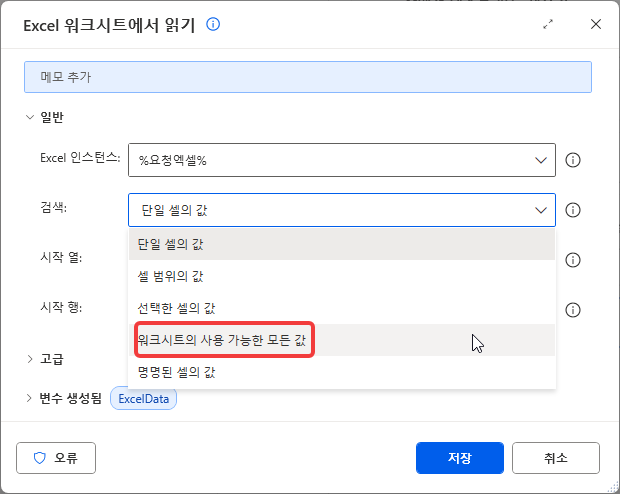Pick 명명된 셀의 값 option

pos(342,372)
